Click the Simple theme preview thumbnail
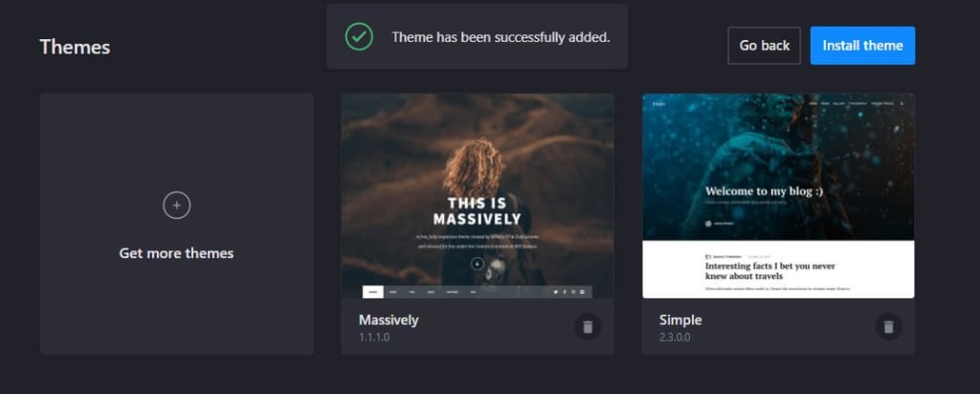Screen dimensions: 980x394 pos(779,196)
